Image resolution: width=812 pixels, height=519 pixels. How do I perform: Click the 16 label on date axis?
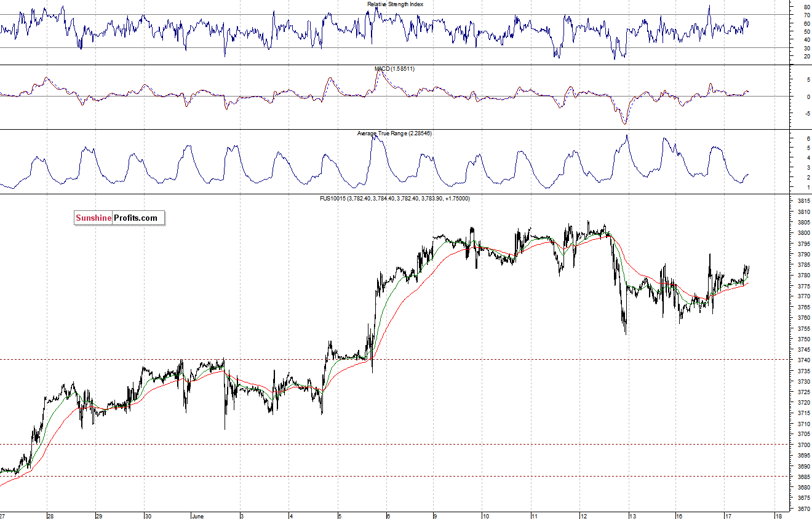679,515
